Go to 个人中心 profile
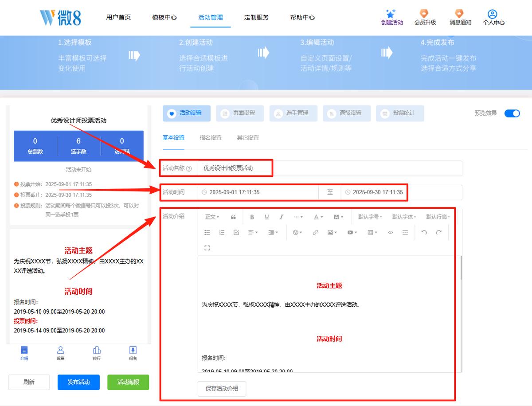 coord(493,17)
